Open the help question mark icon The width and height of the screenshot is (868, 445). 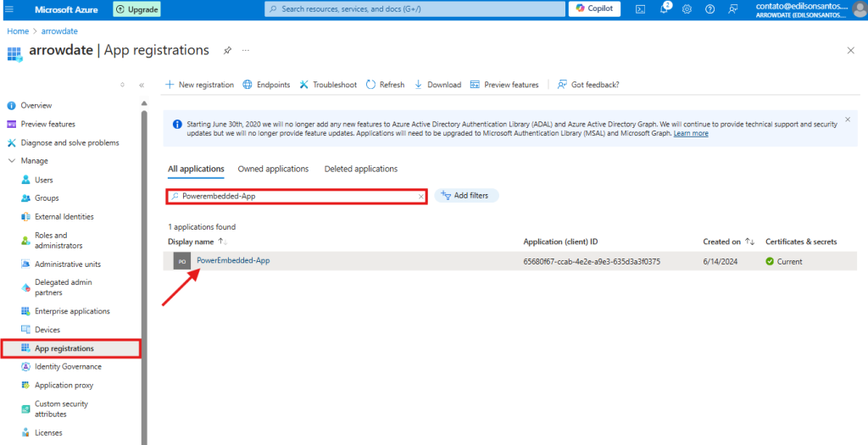point(710,8)
